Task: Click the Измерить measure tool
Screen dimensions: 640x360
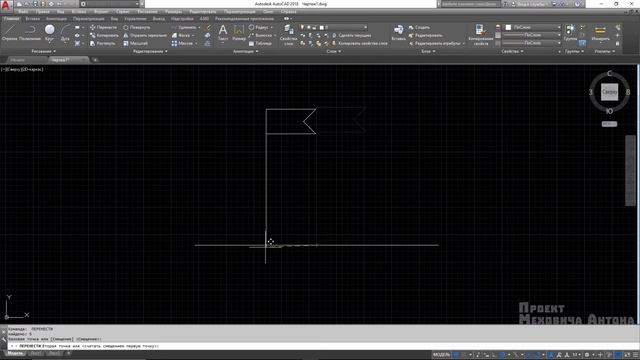Action: coord(600,33)
